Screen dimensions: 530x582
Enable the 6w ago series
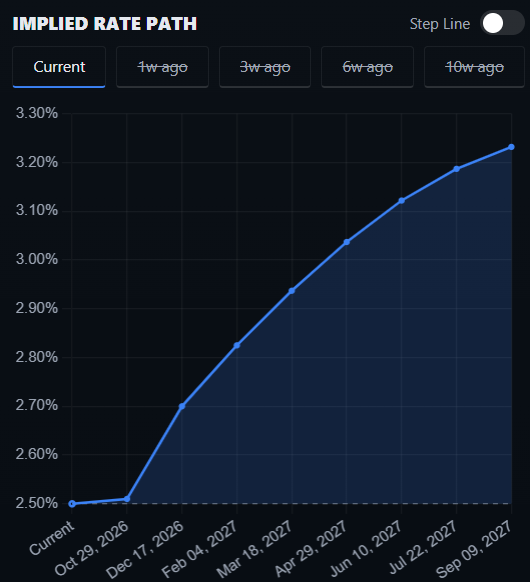367,67
